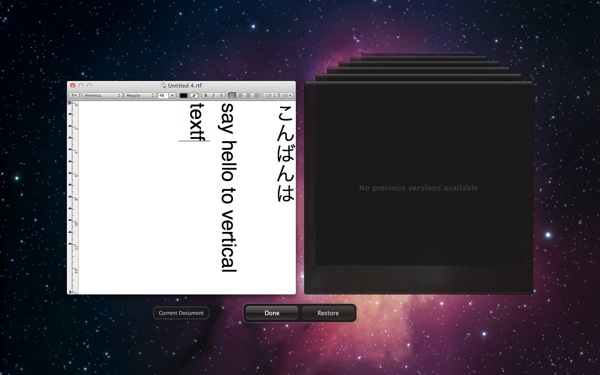Close the Untitled 4.rtf window
600x375 pixels.
[73, 86]
